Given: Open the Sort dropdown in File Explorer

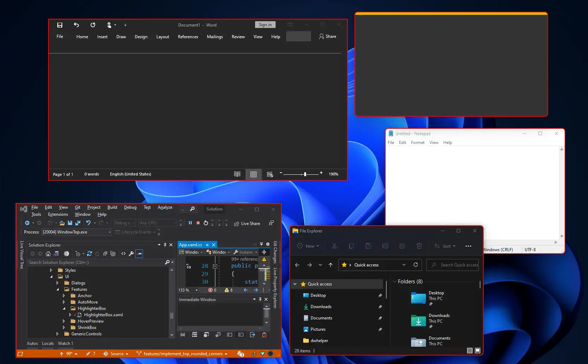Looking at the screenshot, I should coord(445,246).
